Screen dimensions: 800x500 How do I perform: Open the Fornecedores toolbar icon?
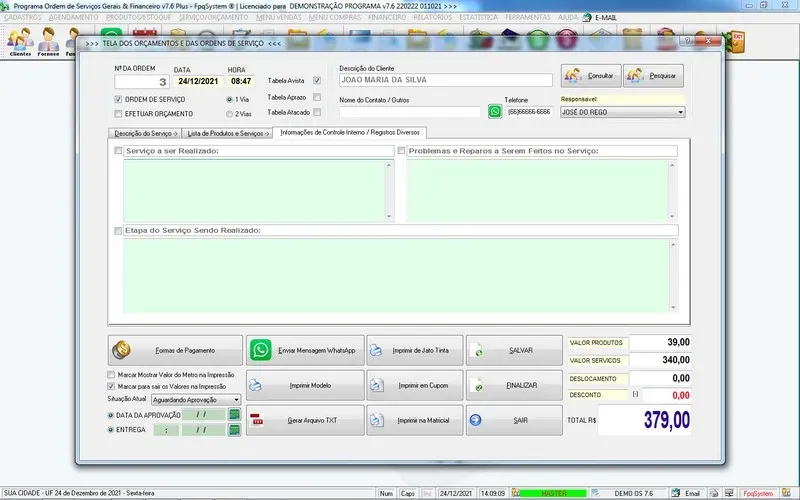click(47, 42)
